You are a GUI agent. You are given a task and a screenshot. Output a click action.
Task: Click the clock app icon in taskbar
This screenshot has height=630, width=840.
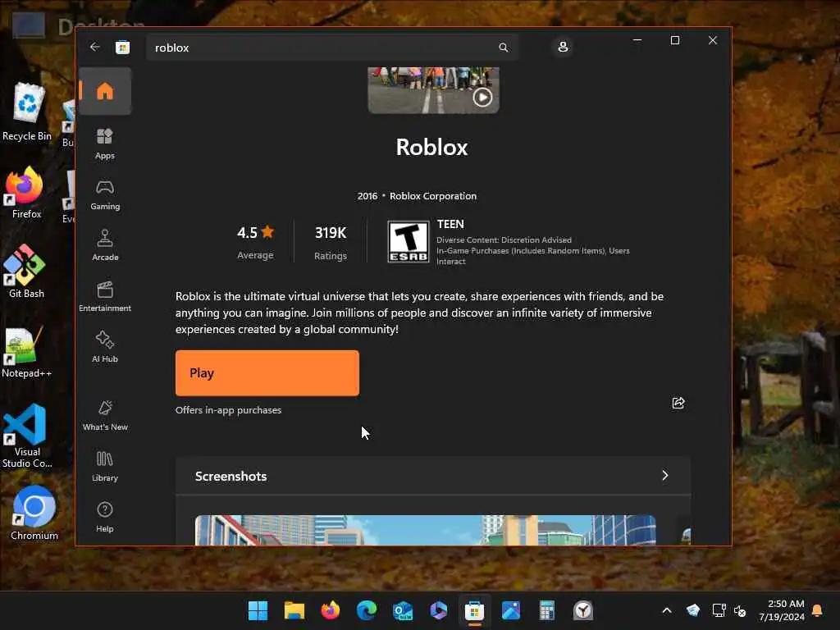pyautogui.click(x=583, y=610)
